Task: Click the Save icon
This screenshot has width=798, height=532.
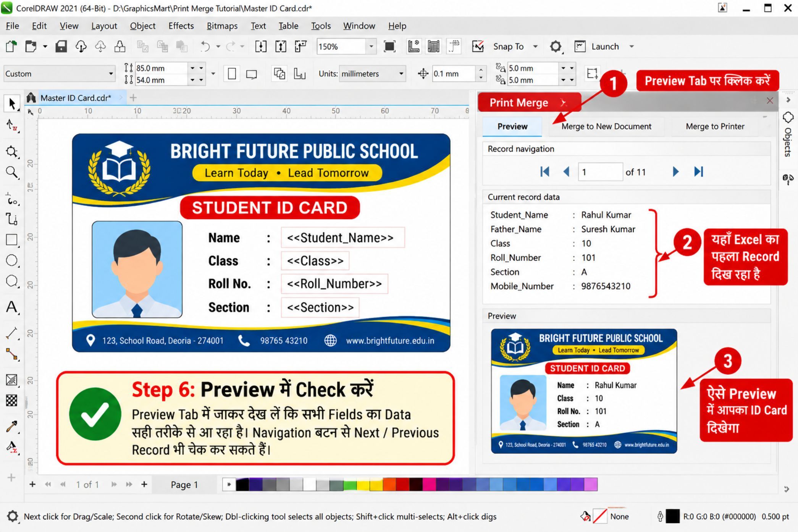Action: click(61, 47)
